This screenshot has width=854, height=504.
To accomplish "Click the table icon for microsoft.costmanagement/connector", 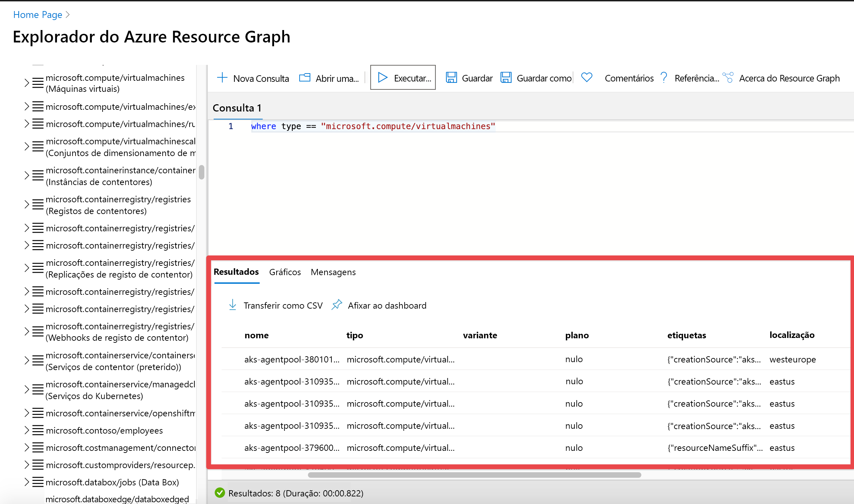I will click(38, 448).
